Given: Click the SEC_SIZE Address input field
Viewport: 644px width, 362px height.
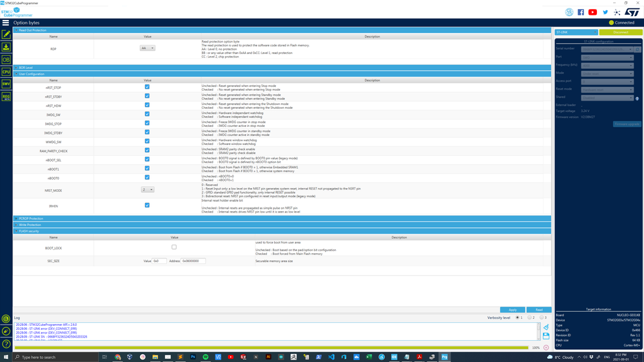Looking at the screenshot, I should click(193, 261).
